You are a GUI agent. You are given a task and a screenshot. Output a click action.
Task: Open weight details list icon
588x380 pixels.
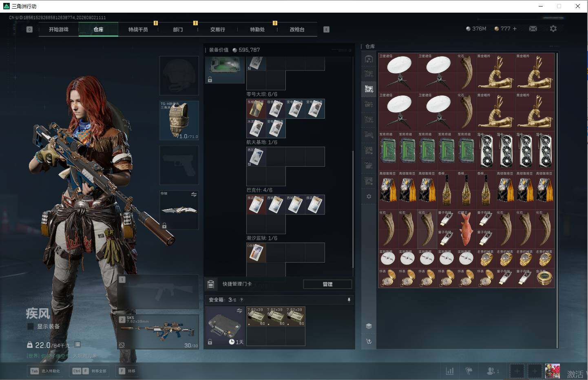coord(77,345)
